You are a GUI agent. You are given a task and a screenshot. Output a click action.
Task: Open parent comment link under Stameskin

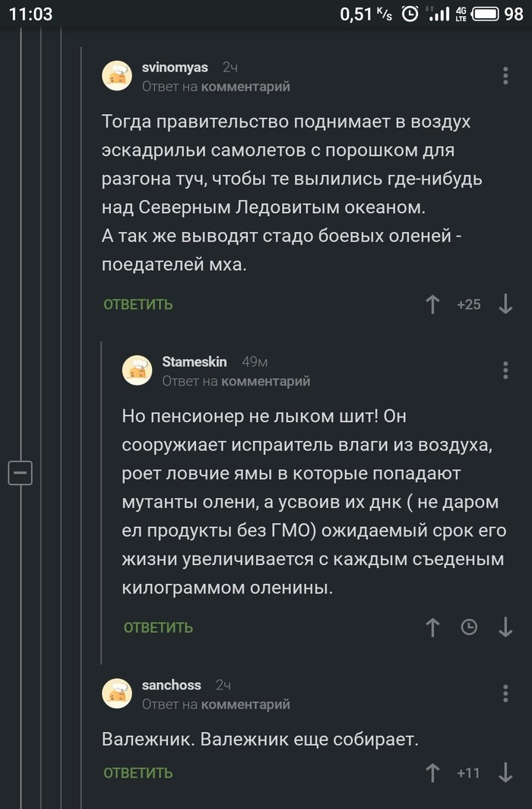click(265, 382)
